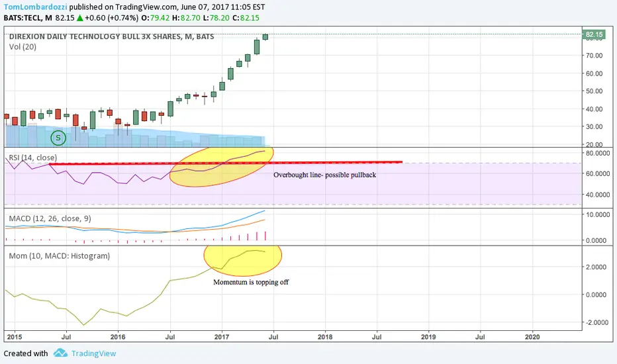Screen dimensions: 617x364
Task: Click the 2015 label on the time axis
Action: 15,337
